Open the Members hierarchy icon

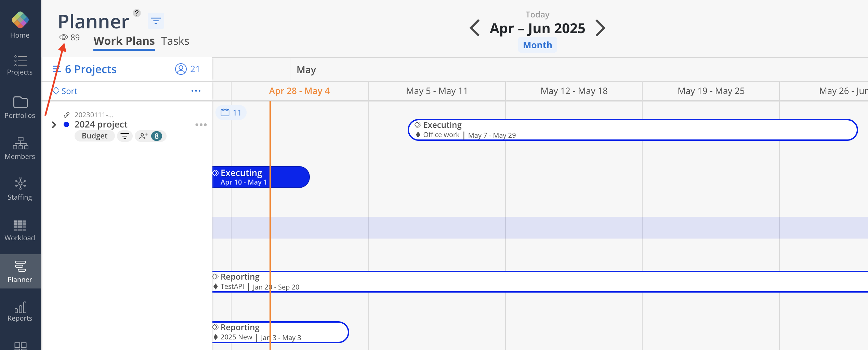tap(20, 143)
